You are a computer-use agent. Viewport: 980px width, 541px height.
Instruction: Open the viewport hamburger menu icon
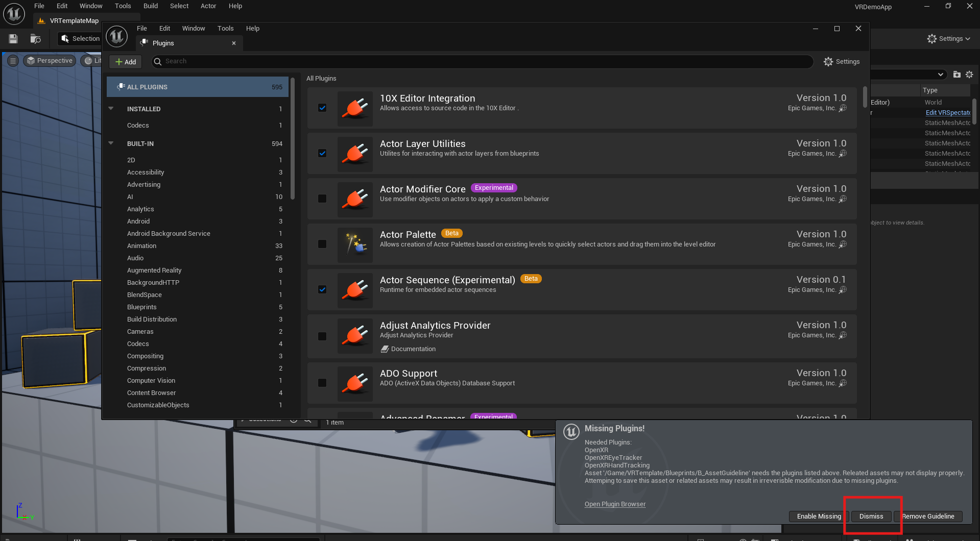pos(13,61)
